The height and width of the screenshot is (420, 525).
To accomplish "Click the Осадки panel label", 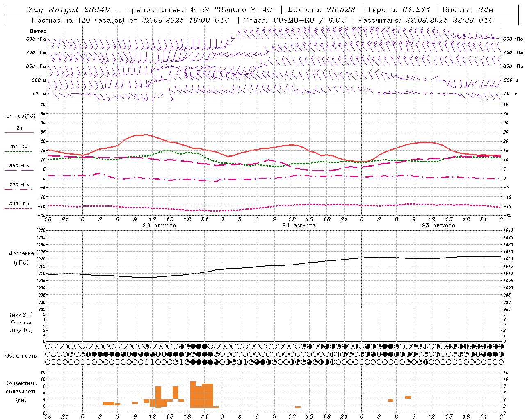I will pyautogui.click(x=21, y=322).
